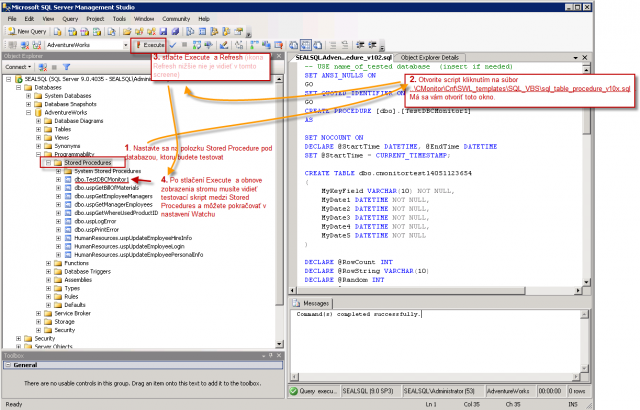Open the Messages results tab
Screen dimensions: 640x410
[x=312, y=304]
